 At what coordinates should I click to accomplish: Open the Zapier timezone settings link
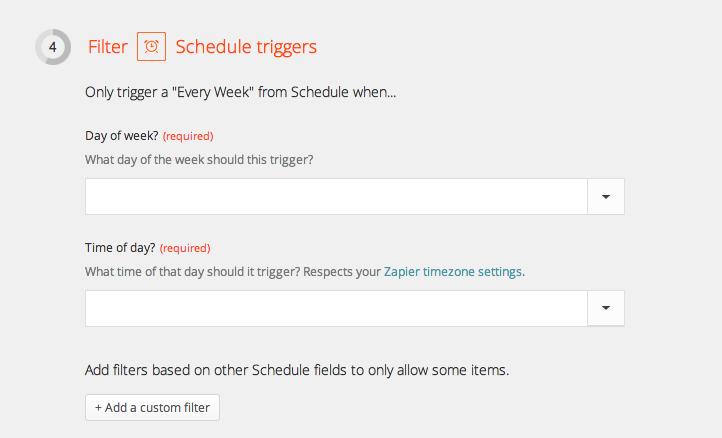[453, 272]
